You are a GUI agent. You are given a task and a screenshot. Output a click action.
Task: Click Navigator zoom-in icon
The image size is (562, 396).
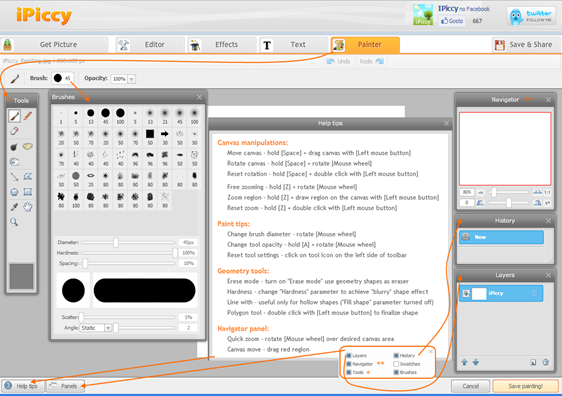tap(537, 192)
